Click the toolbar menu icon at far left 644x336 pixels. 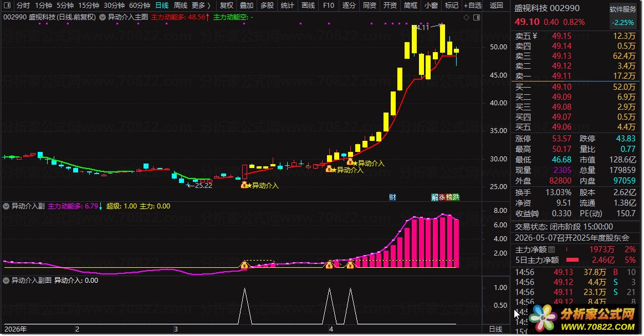pos(7,6)
